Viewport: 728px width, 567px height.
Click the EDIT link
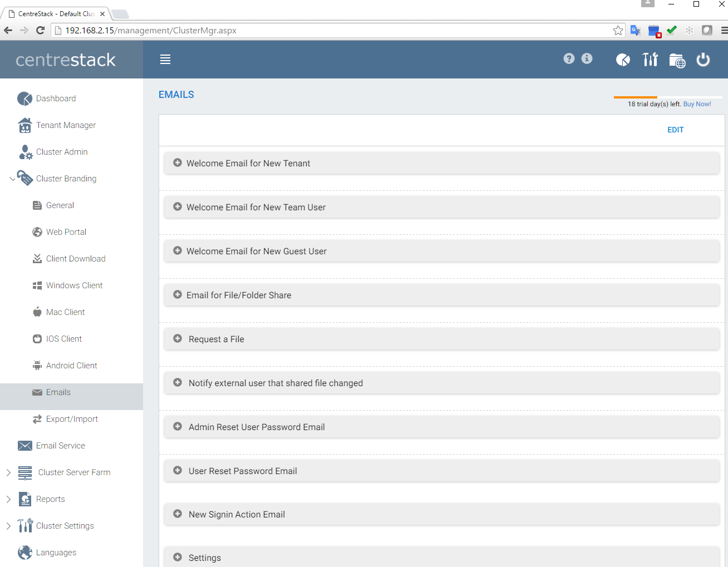click(x=676, y=130)
